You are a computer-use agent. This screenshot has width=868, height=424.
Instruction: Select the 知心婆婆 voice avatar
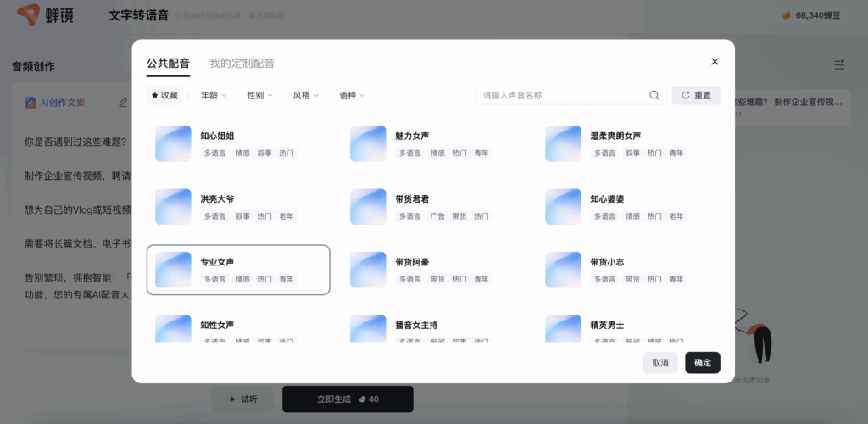(x=563, y=206)
